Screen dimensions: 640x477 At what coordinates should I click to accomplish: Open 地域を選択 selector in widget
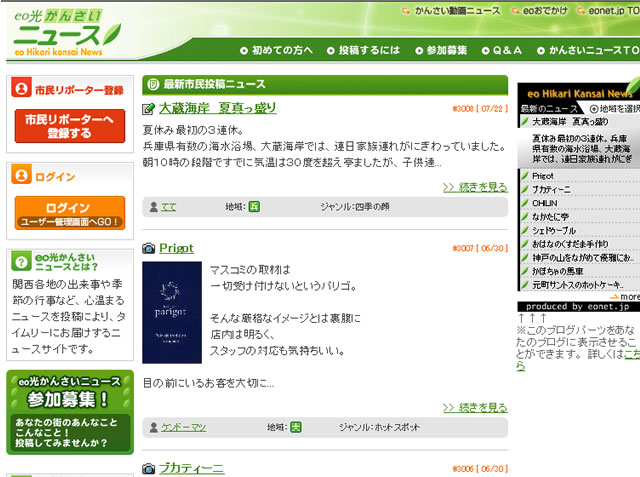click(x=615, y=109)
